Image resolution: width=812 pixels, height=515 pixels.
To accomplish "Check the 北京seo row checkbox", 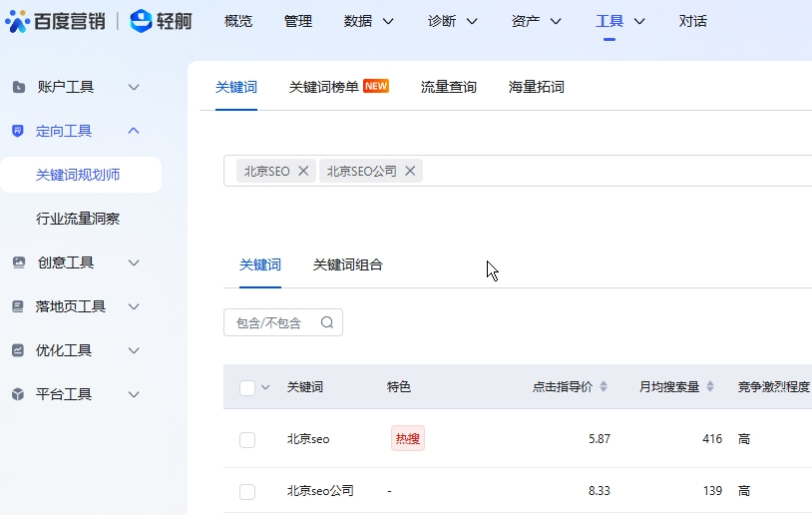I will [x=247, y=439].
